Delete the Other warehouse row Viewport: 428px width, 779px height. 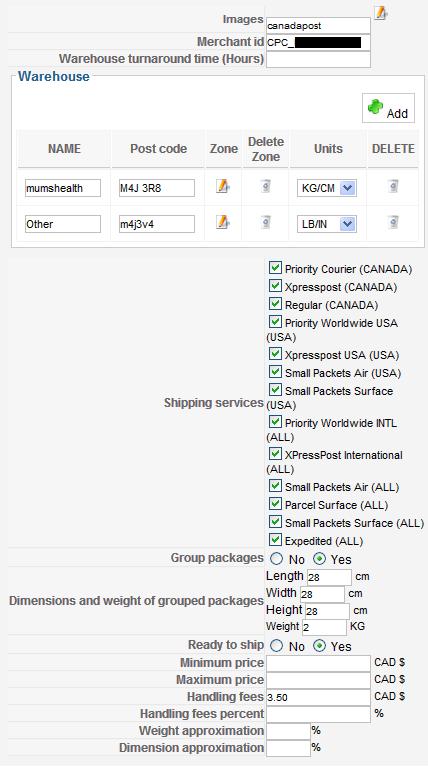click(393, 223)
